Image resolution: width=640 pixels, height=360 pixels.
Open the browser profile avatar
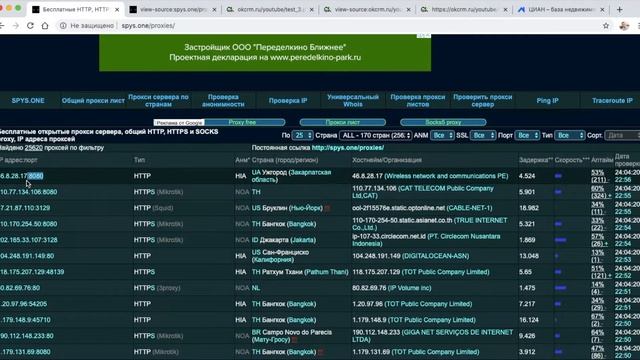624,26
